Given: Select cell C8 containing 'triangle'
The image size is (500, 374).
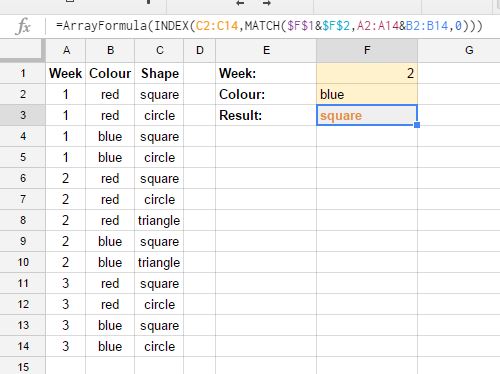Looking at the screenshot, I should (x=159, y=220).
